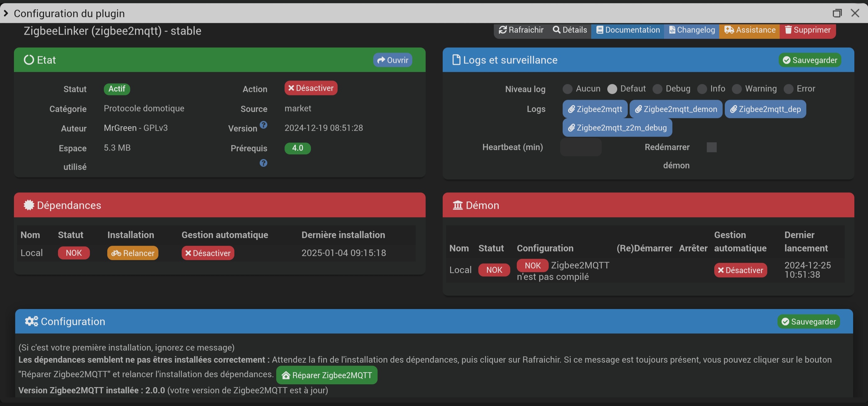Click the 5.3 MB space value
The width and height of the screenshot is (868, 406).
[117, 148]
